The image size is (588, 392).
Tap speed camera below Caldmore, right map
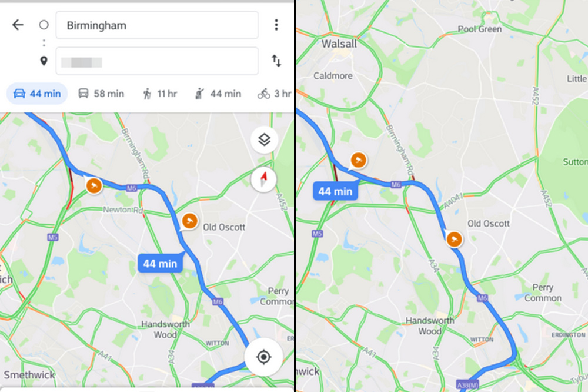pyautogui.click(x=357, y=160)
